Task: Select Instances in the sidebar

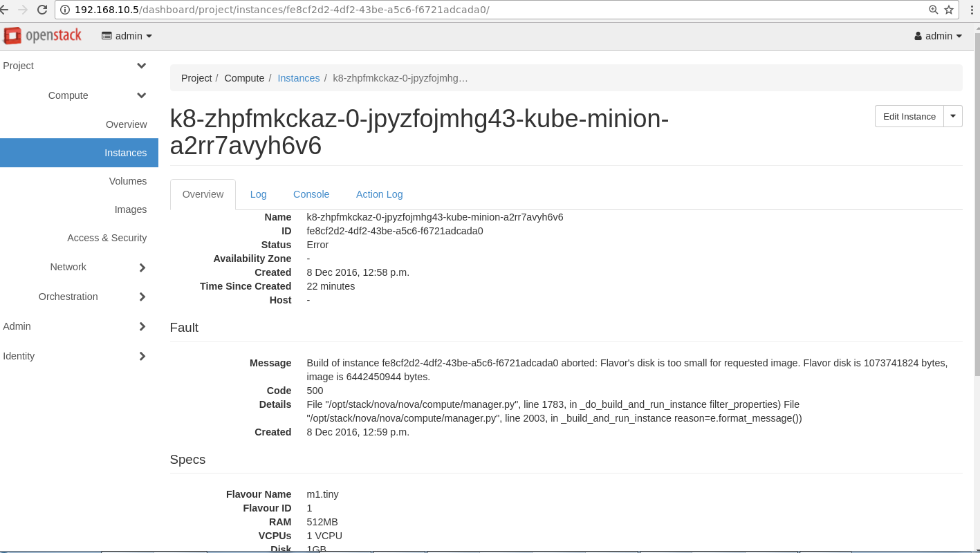Action: click(x=79, y=153)
